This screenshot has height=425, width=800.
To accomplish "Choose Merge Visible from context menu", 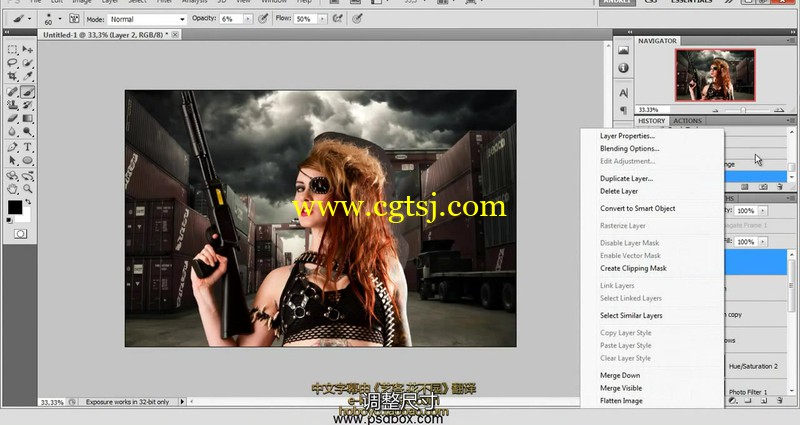I will (x=621, y=388).
